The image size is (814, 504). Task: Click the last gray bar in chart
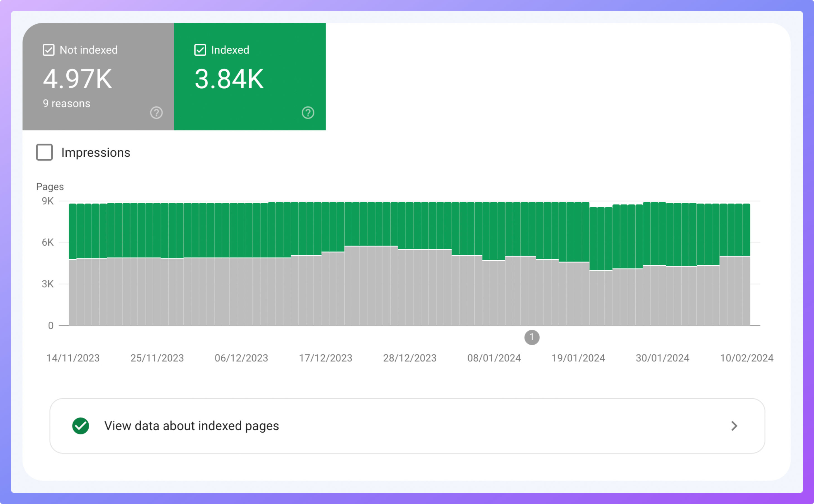coord(746,291)
